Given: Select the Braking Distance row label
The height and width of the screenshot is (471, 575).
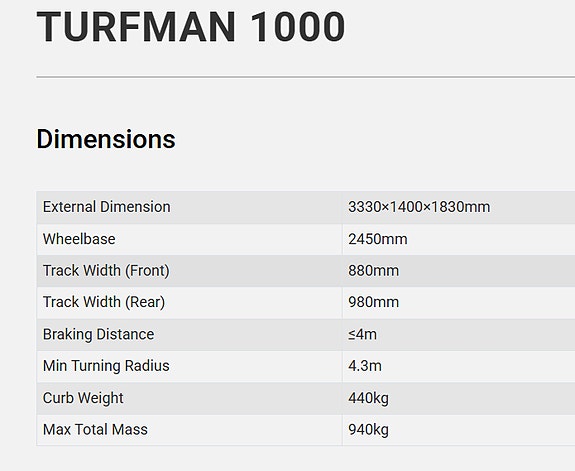Looking at the screenshot, I should click(x=99, y=335).
